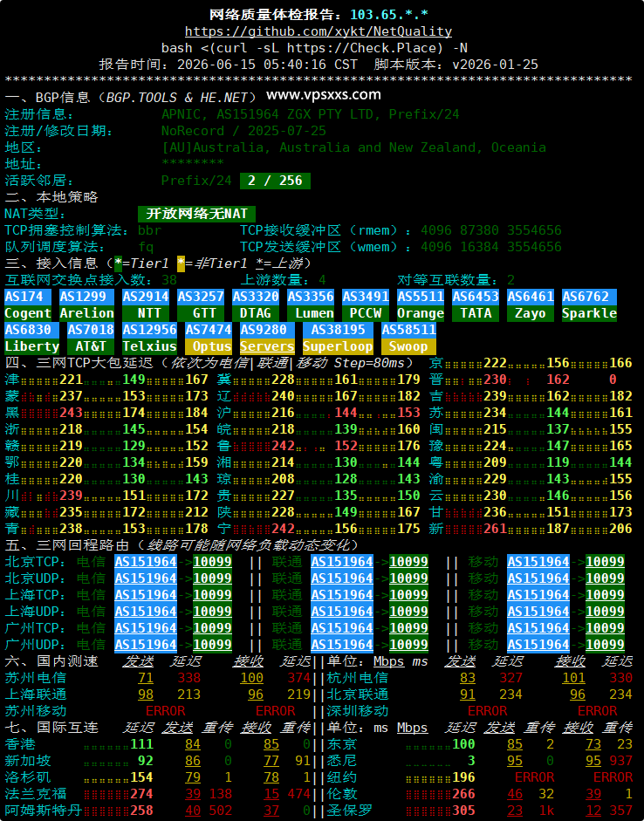Click the 东京 latency value 100
Screen dimensions: 644x821
click(x=463, y=744)
